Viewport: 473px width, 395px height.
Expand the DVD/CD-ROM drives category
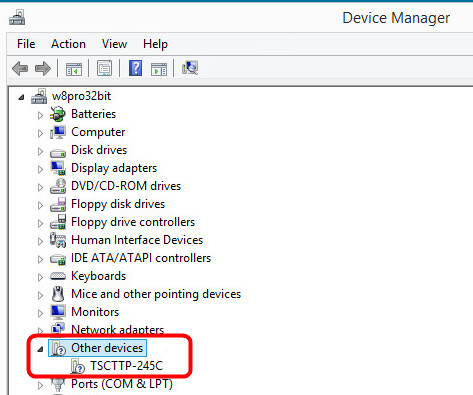pos(40,187)
